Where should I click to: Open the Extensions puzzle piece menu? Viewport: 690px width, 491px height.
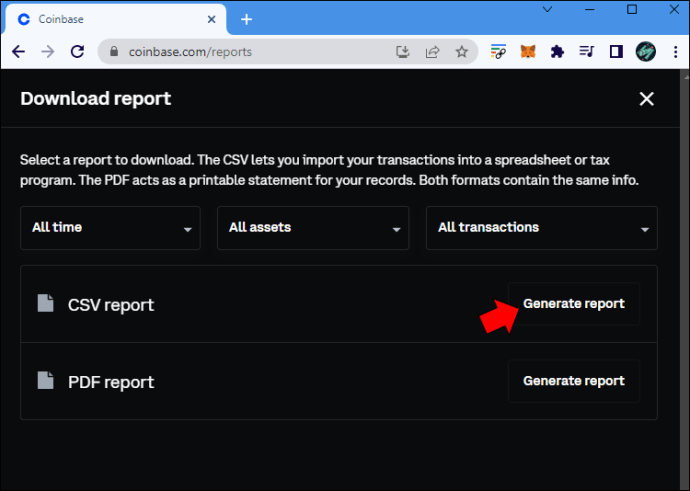(557, 52)
